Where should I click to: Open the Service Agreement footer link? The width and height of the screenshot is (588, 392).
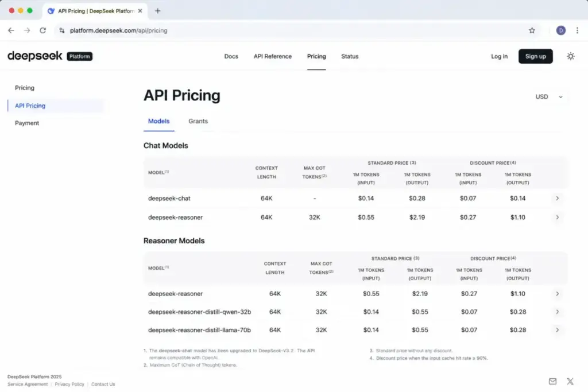point(28,384)
